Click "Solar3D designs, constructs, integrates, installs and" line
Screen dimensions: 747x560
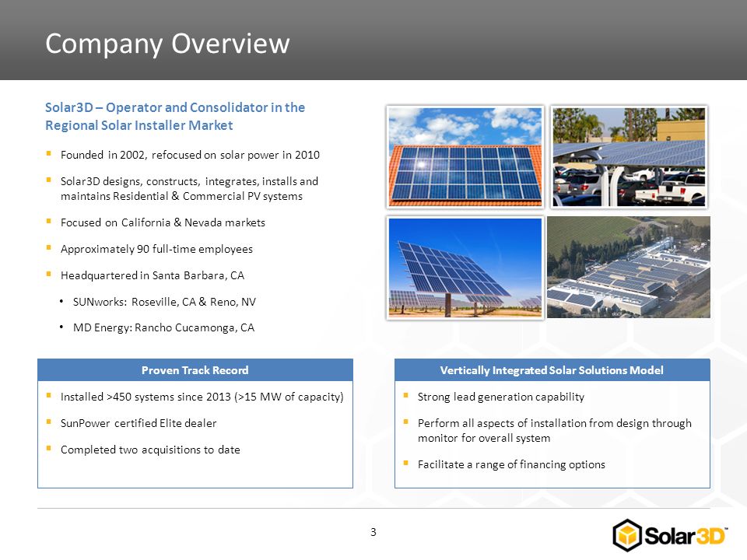point(189,181)
